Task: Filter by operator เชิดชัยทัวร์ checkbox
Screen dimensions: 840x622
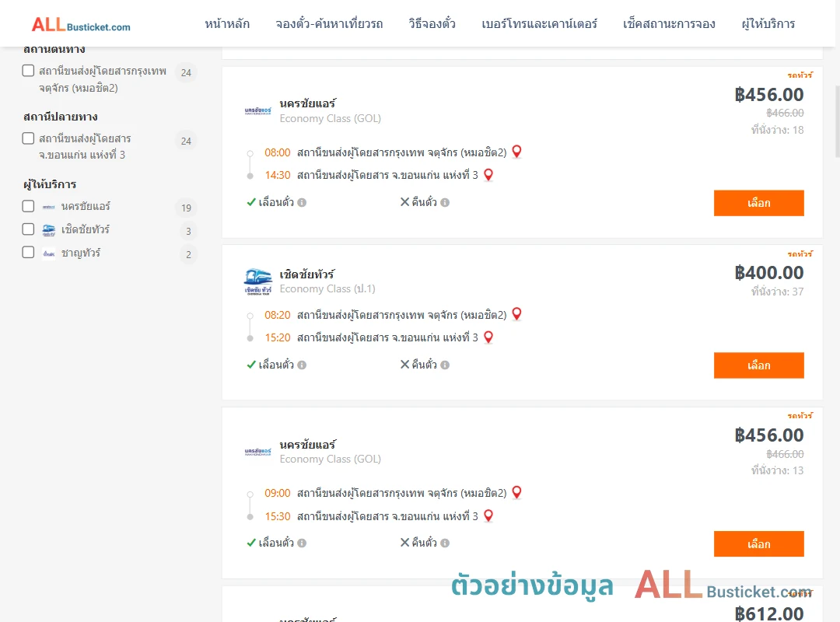Action: point(29,229)
